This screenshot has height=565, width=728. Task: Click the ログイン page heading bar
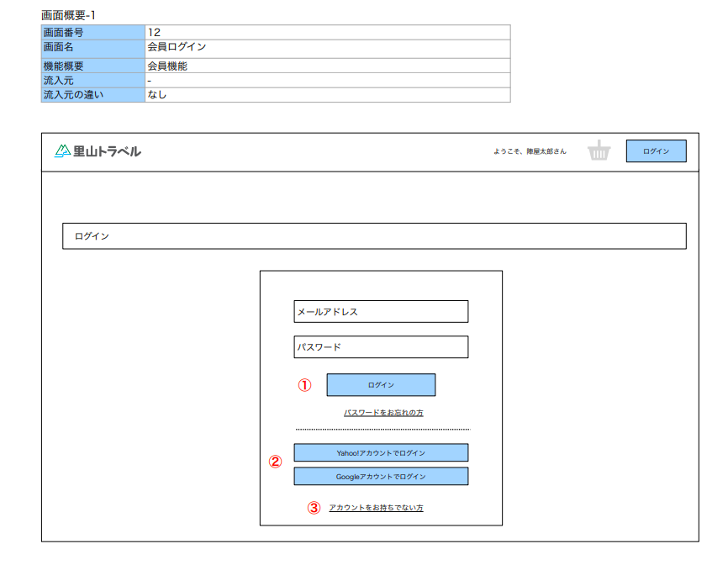tap(374, 236)
